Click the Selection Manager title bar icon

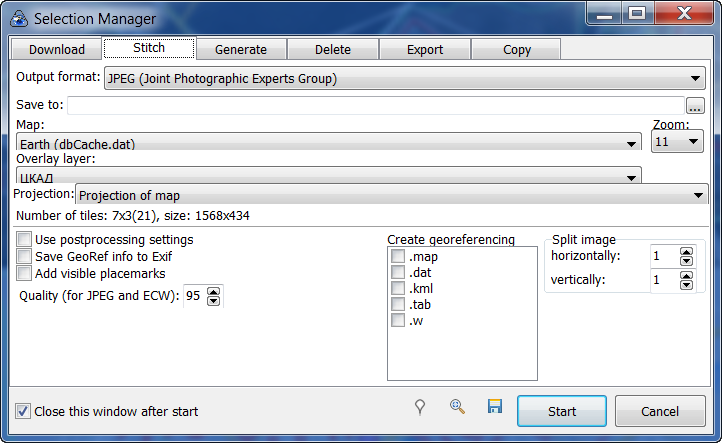click(x=17, y=18)
